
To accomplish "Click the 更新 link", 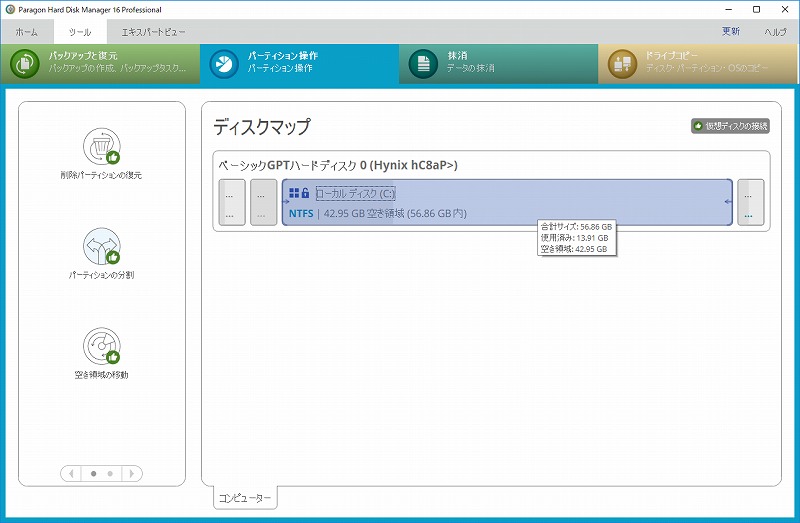I will (x=731, y=32).
